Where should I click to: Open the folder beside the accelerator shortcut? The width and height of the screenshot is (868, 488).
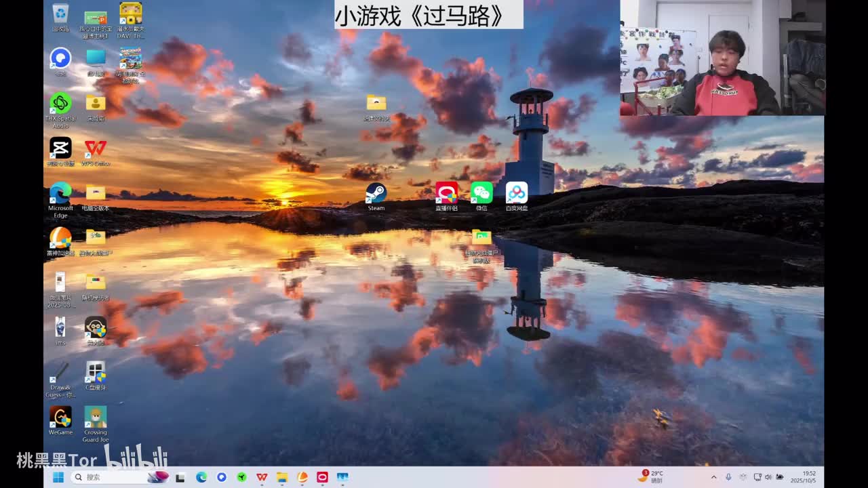tap(96, 241)
